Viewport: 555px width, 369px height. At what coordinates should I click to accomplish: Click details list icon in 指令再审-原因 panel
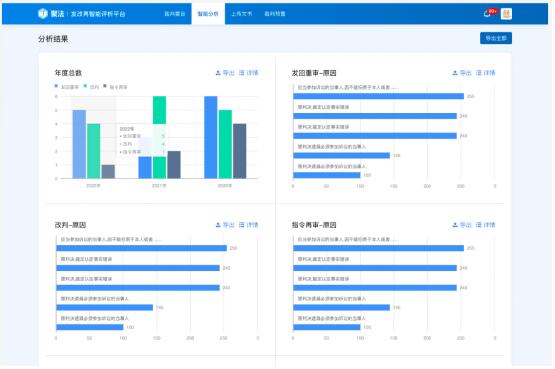479,225
